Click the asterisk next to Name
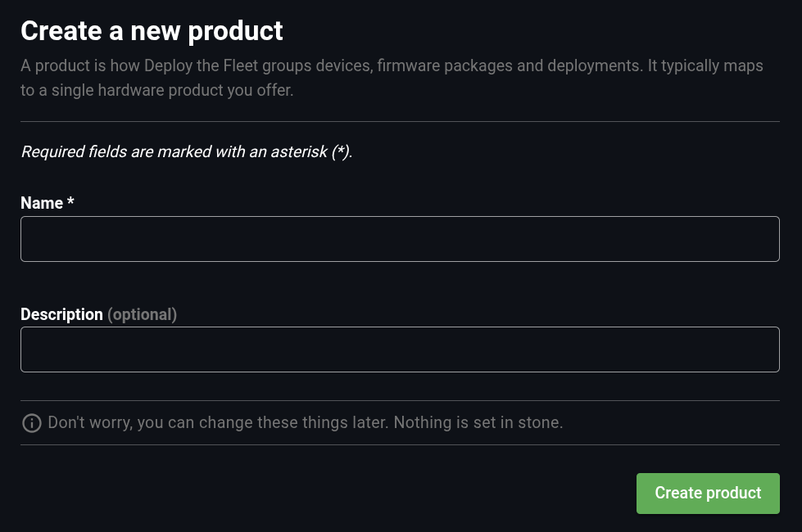The width and height of the screenshot is (802, 532). click(x=70, y=203)
